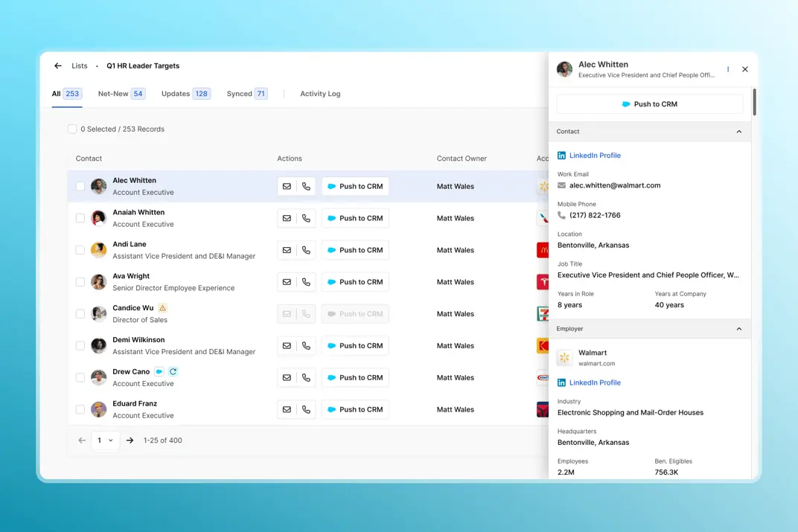Click refresh icon next to Drew Cano
The height and width of the screenshot is (532, 798).
click(173, 371)
